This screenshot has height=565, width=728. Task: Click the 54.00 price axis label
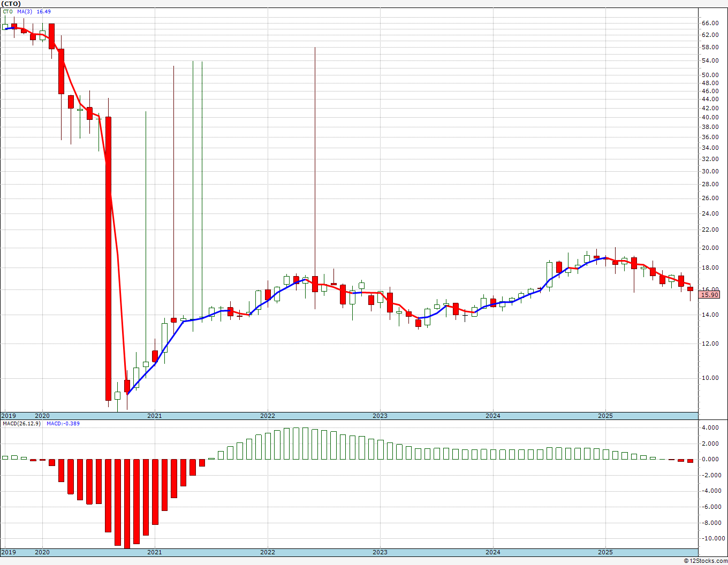[710, 60]
